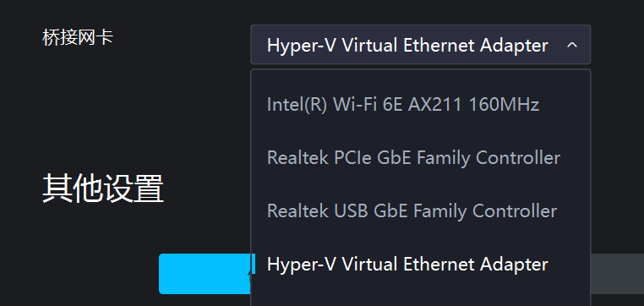Click the word Intel(R) in the first option

pyautogui.click(x=297, y=104)
